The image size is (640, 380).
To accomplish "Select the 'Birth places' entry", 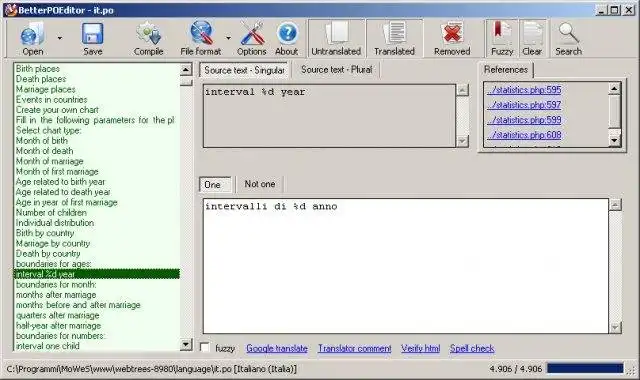I will pyautogui.click(x=38, y=69).
